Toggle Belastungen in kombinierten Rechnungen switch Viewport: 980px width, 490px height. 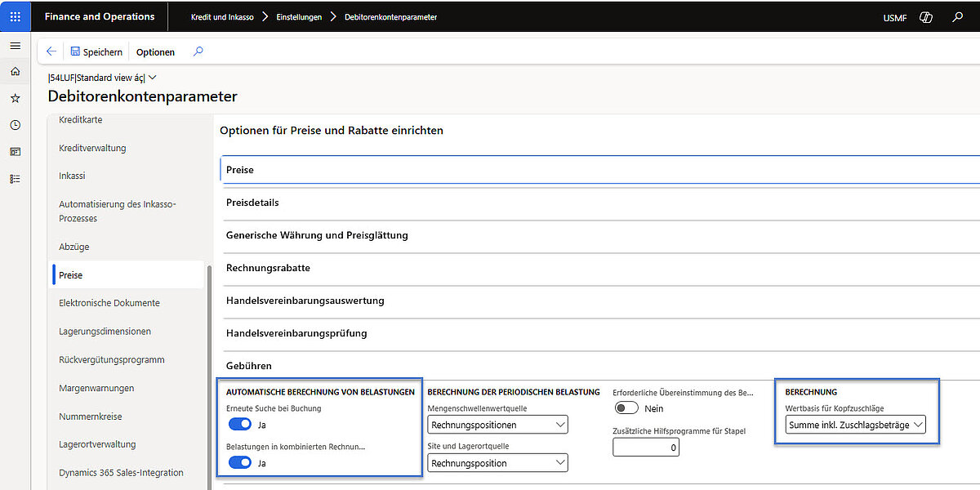[240, 463]
